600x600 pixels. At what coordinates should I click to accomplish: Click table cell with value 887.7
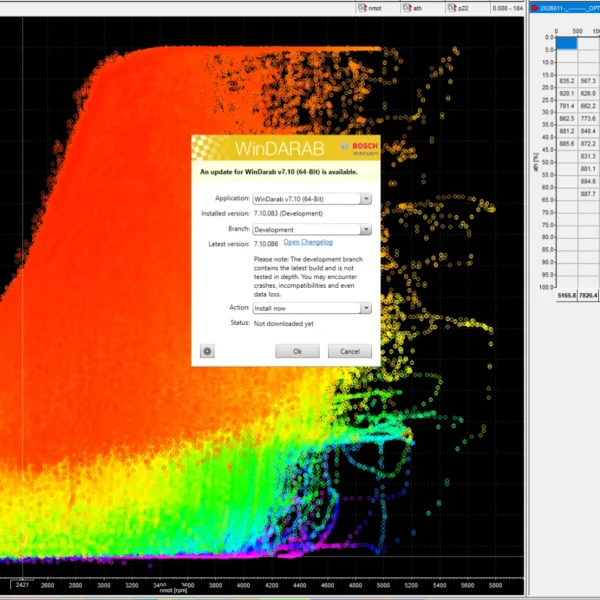(588, 194)
